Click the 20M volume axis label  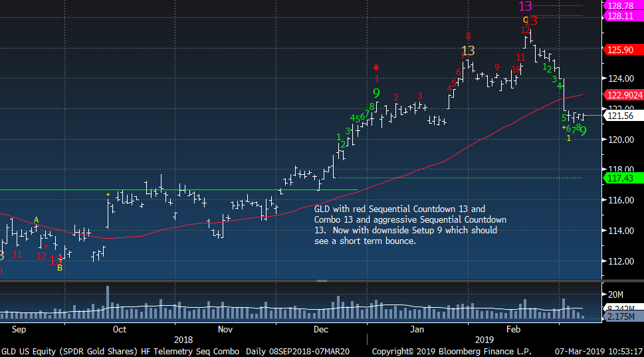pos(615,295)
